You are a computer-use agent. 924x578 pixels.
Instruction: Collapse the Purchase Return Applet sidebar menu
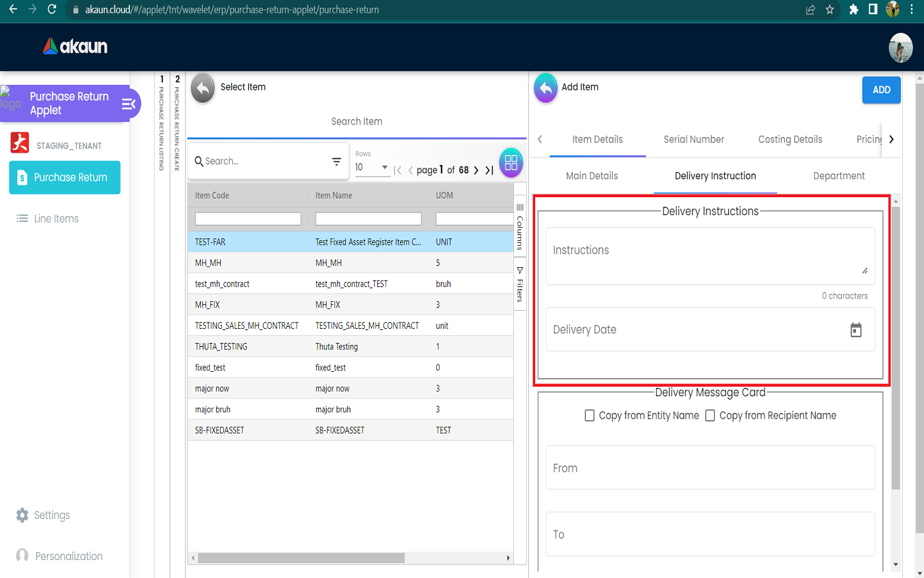pyautogui.click(x=128, y=104)
